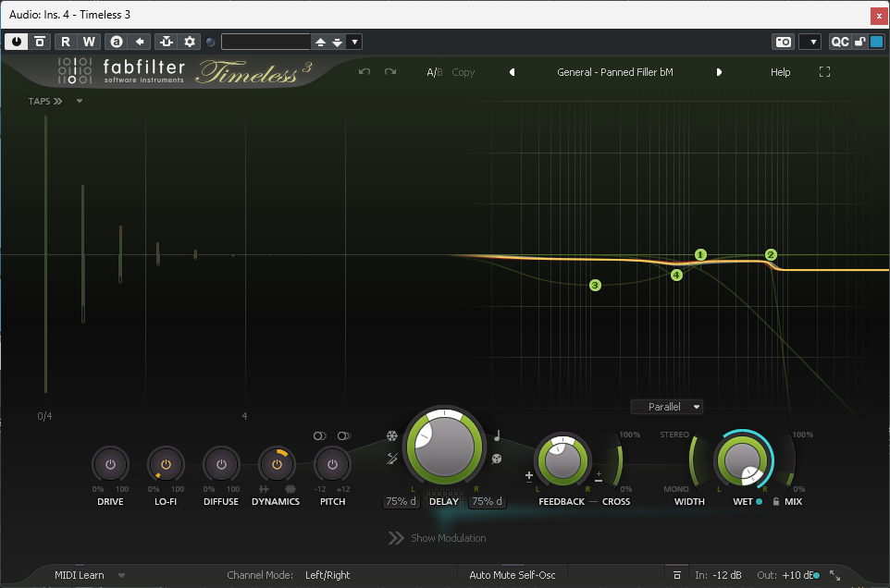Click the mix lock icon

pyautogui.click(x=776, y=502)
